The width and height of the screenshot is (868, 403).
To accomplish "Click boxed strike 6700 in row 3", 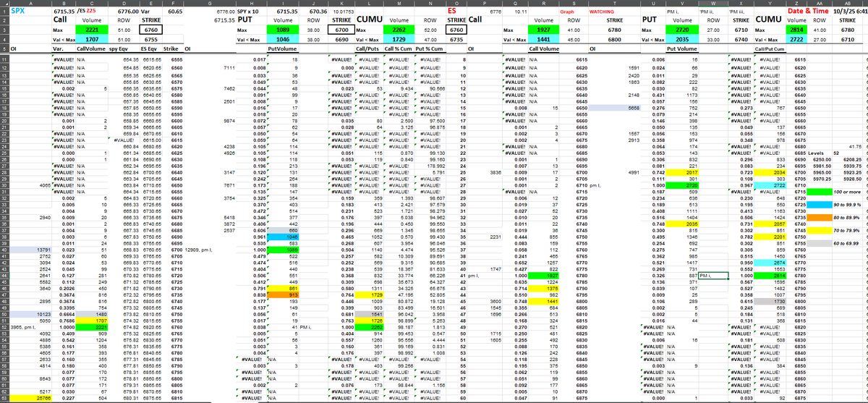I will click(343, 30).
